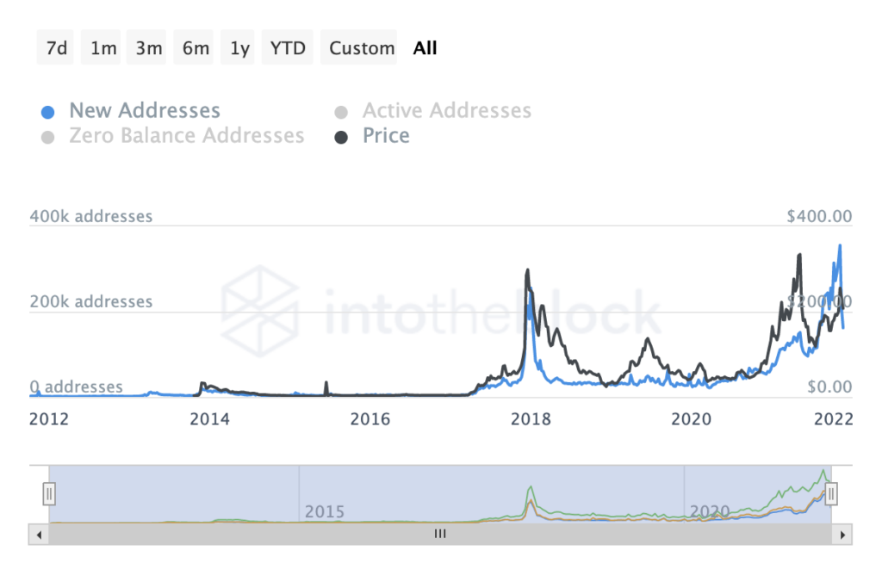882x588 pixels.
Task: Select the 7d time range
Action: [56, 48]
